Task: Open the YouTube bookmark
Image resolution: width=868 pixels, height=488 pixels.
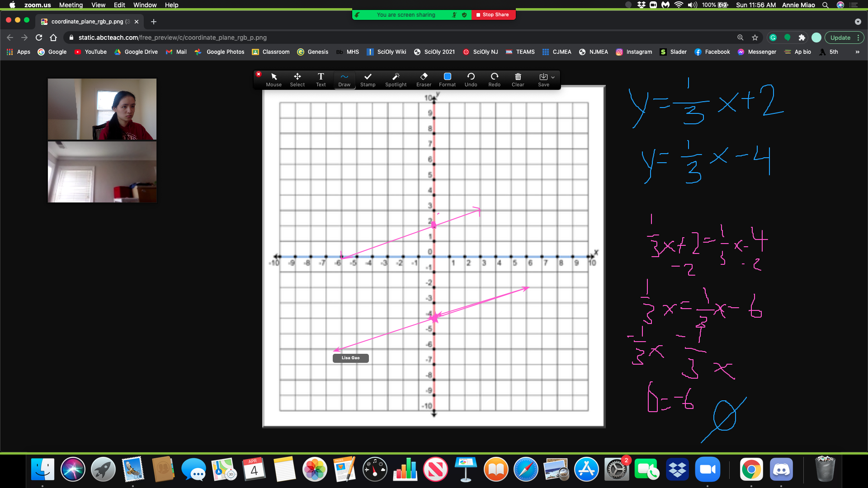Action: 90,52
